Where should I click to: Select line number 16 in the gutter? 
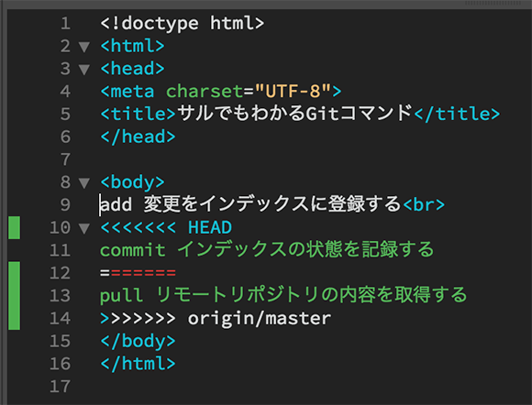point(60,364)
